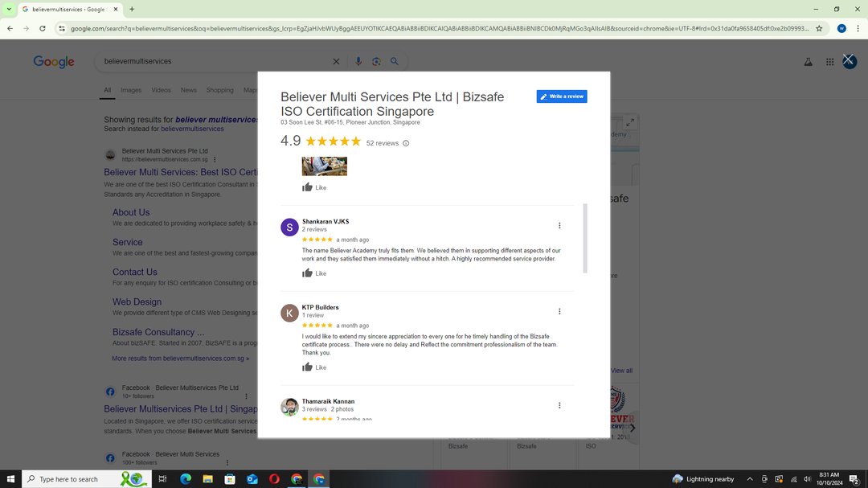Go back in Chrome
868x488 pixels.
[x=10, y=29]
